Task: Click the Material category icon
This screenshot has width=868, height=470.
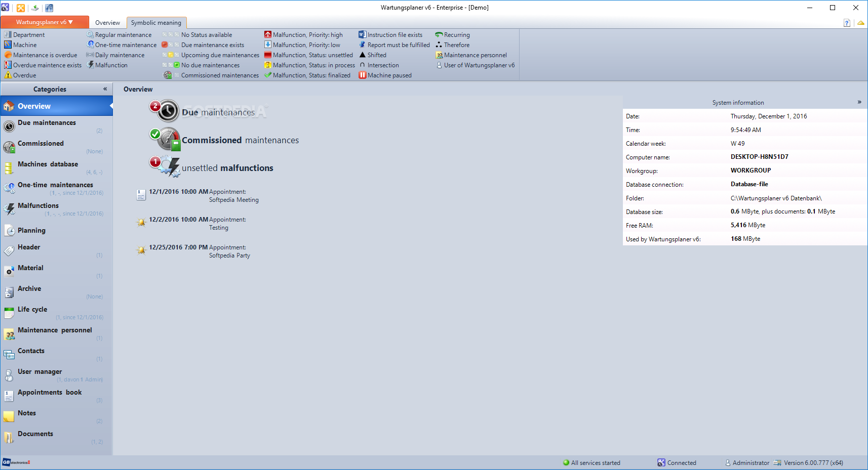Action: click(x=9, y=271)
